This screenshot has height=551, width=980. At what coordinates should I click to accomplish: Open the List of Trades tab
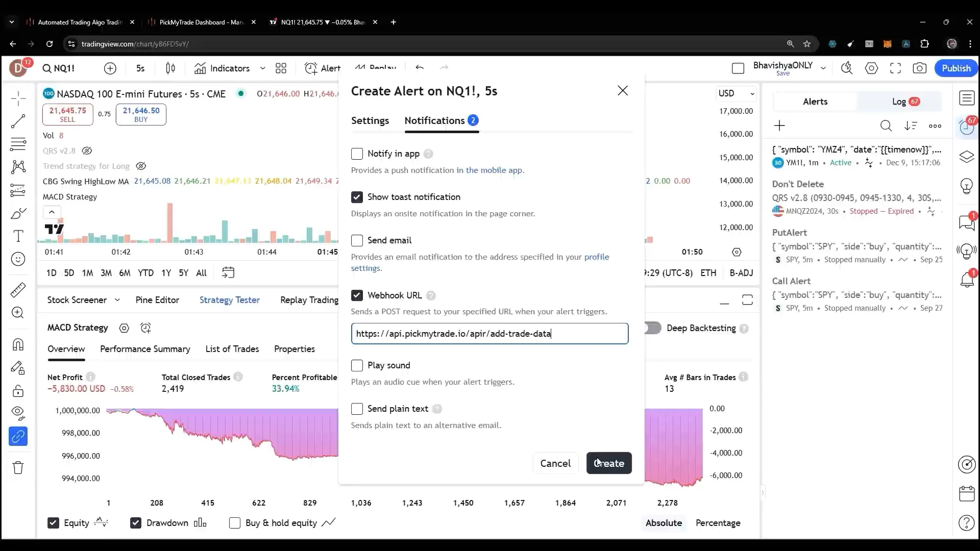pos(232,349)
